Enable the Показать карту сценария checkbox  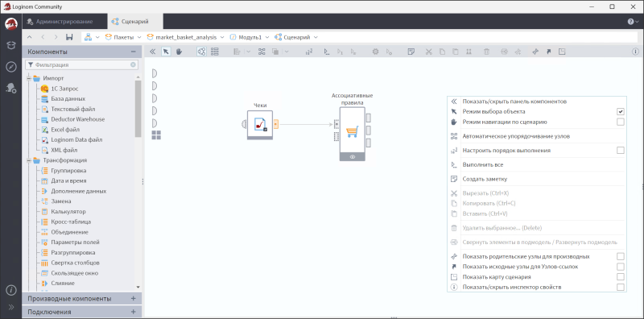click(x=620, y=276)
